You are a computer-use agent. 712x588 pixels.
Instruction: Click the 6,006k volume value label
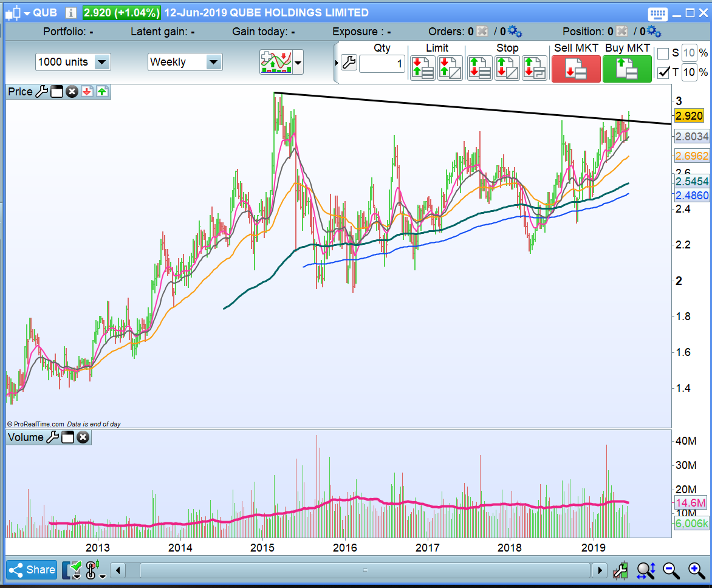tap(691, 524)
